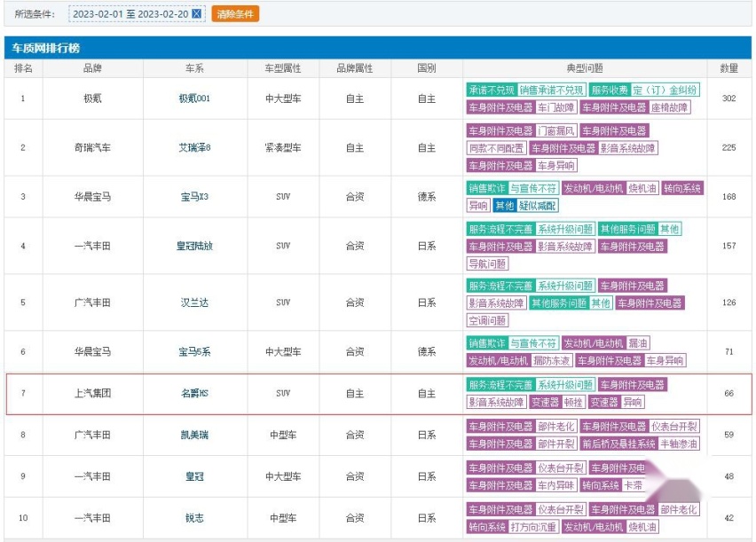Select the 打方向沉重 issue tag
This screenshot has width=756, height=542.
[x=534, y=527]
